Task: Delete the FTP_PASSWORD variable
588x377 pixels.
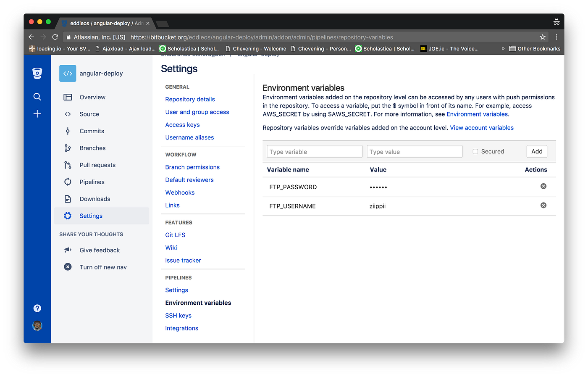Action: [x=543, y=186]
